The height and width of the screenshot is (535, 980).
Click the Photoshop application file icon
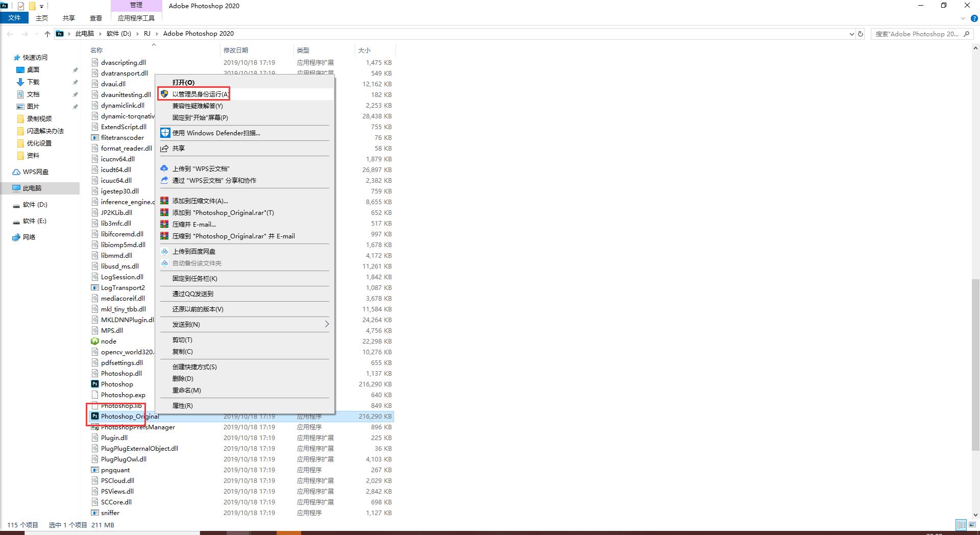[x=95, y=384]
